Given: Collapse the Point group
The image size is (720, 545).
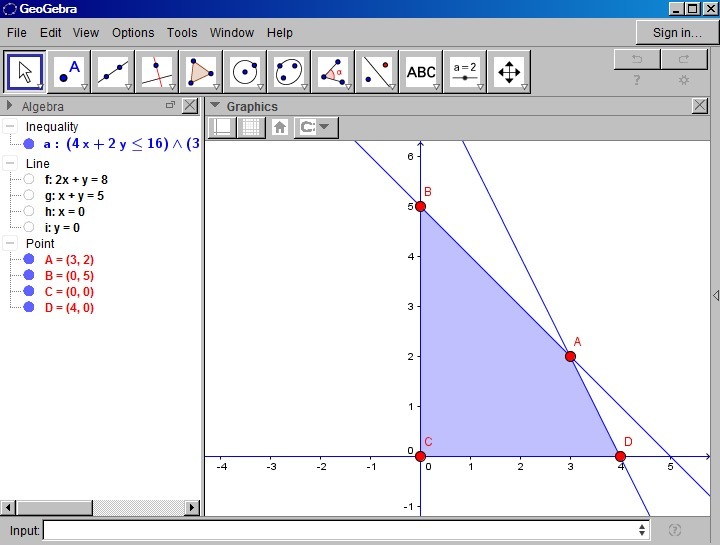Looking at the screenshot, I should (x=10, y=243).
